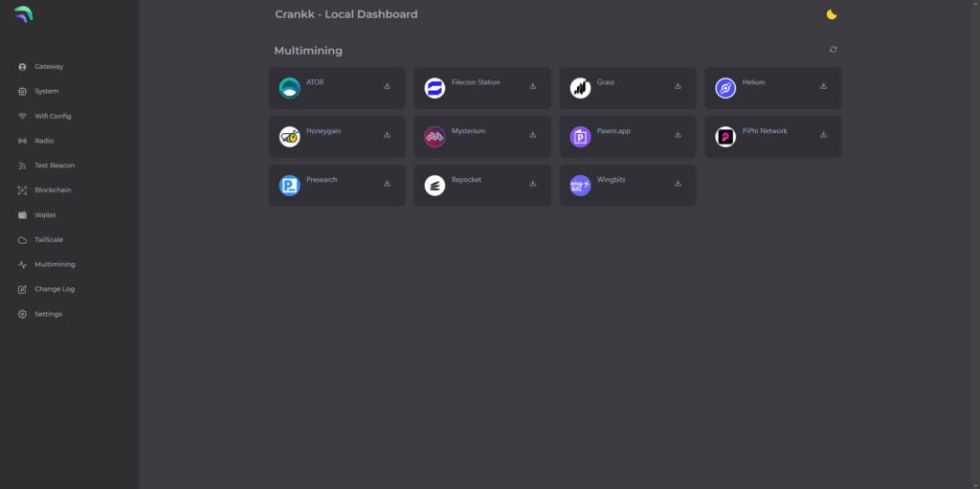Download Filecoin Station
This screenshot has height=489, width=980.
click(532, 86)
